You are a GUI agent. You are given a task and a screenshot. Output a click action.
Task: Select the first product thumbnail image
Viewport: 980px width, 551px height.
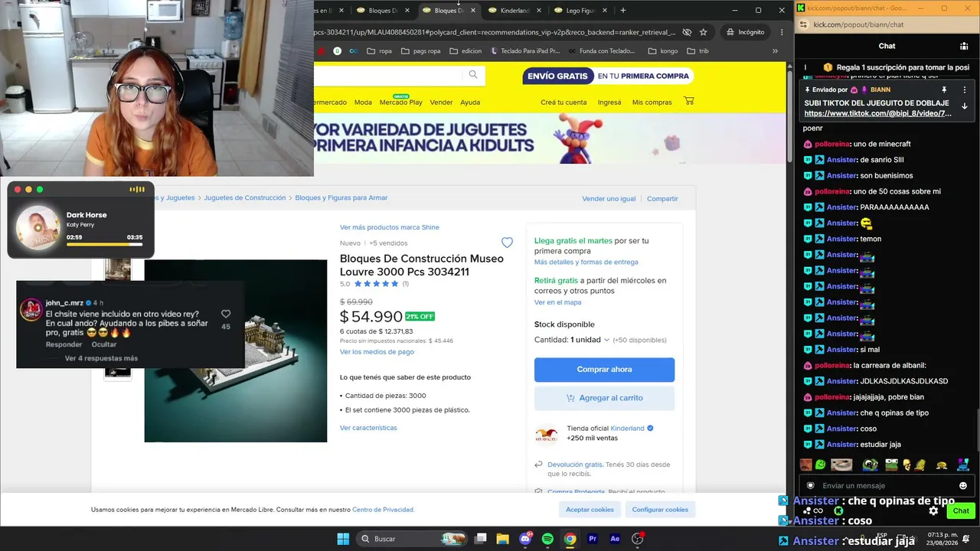117,270
